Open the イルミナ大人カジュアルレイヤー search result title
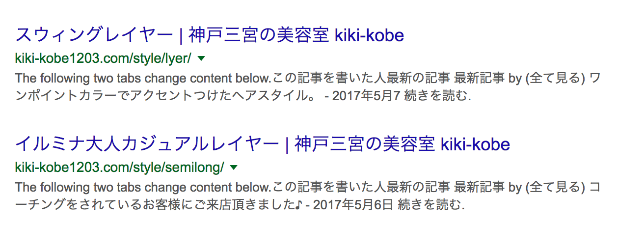Image resolution: width=644 pixels, height=225 pixels. click(263, 144)
